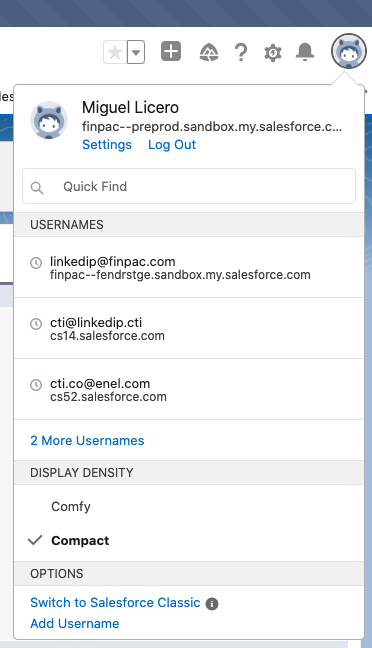Click the Quick Find magnifier icon

37,188
